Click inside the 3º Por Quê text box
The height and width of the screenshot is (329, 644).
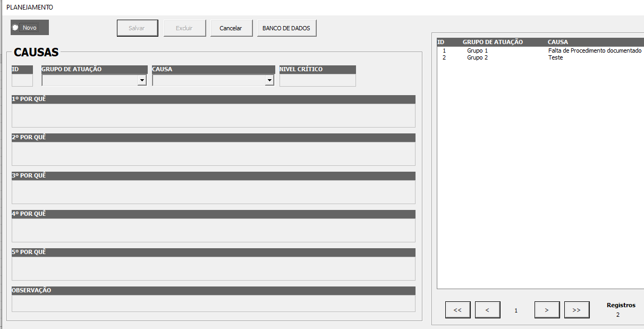click(x=214, y=192)
